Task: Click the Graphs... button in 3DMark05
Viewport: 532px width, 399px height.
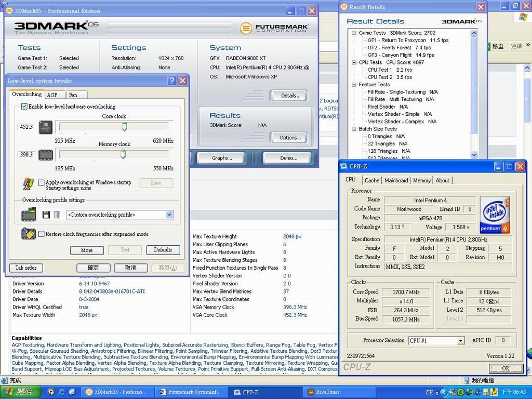Action: (x=221, y=158)
